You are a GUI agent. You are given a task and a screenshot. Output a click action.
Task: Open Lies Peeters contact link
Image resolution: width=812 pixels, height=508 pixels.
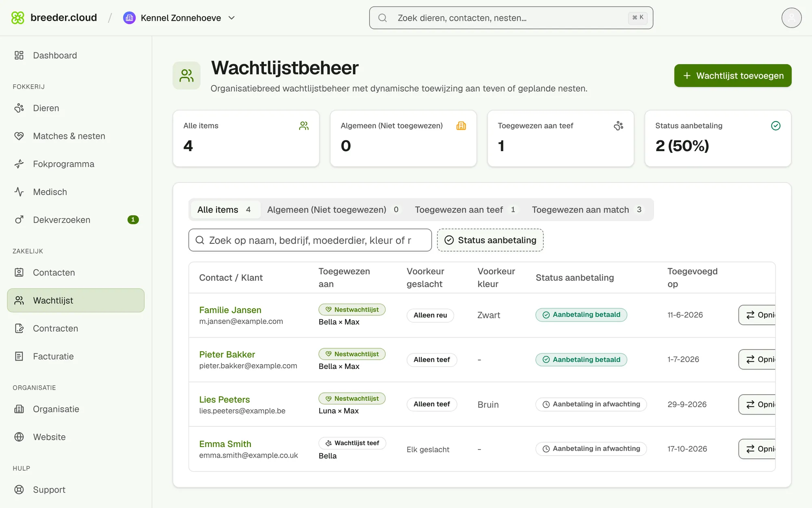click(x=225, y=399)
